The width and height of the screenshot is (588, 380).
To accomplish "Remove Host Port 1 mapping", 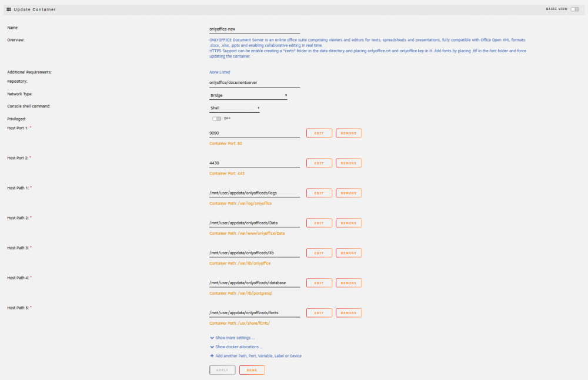I will 349,133.
